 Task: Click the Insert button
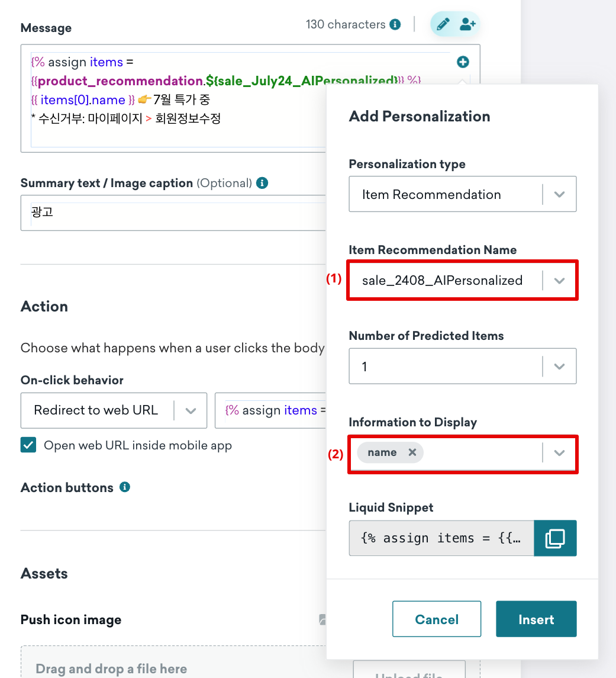536,619
